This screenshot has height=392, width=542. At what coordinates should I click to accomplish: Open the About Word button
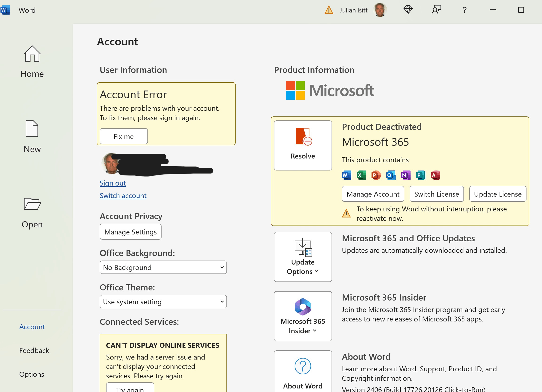(x=303, y=371)
